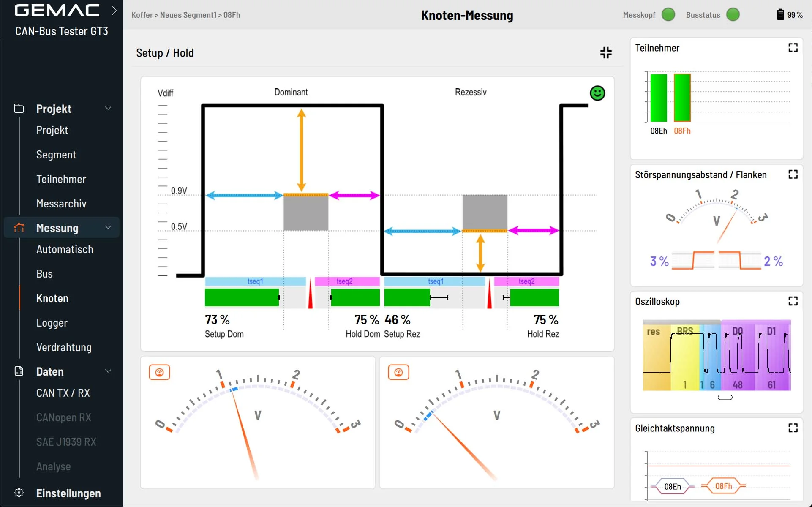Select the 08Fh participant bar
Image resolution: width=812 pixels, height=507 pixels.
point(682,98)
